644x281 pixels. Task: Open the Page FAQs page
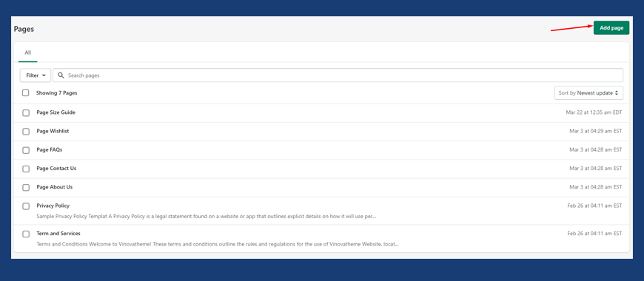(50, 149)
